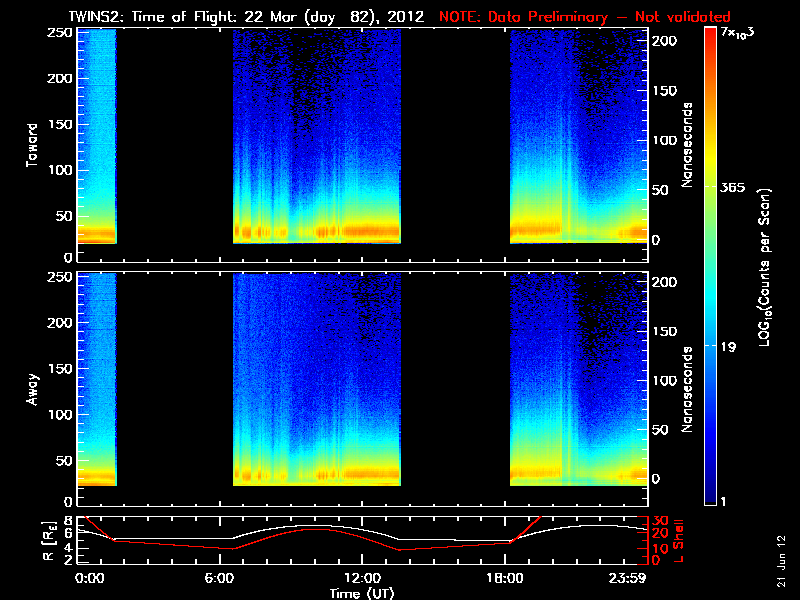
Task: Select the 'Time (UT)' axis title
Action: pyautogui.click(x=362, y=593)
